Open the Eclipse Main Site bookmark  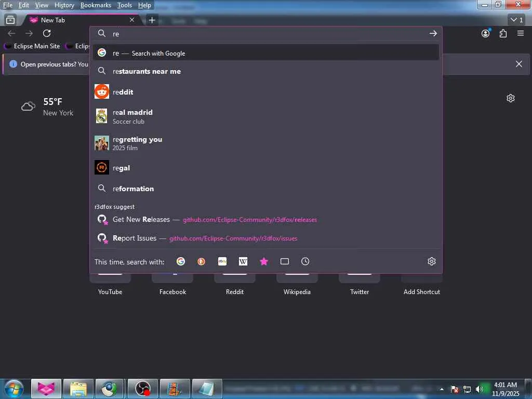[x=33, y=46]
